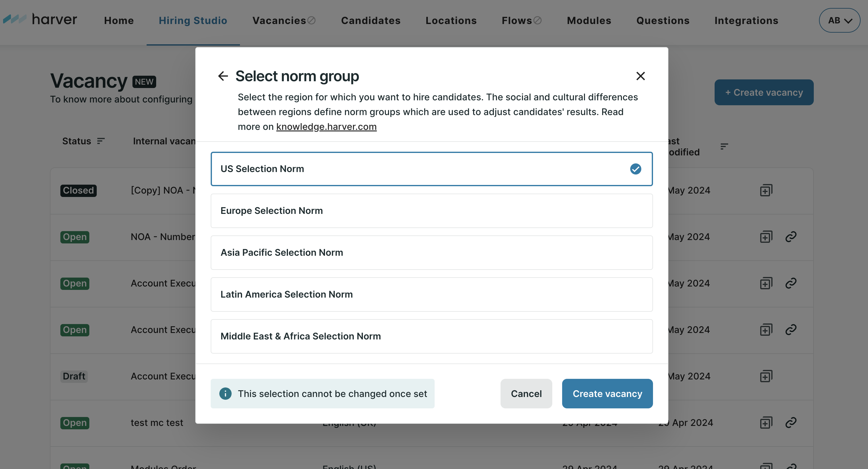Click the Open badge of test mc test

(75, 423)
